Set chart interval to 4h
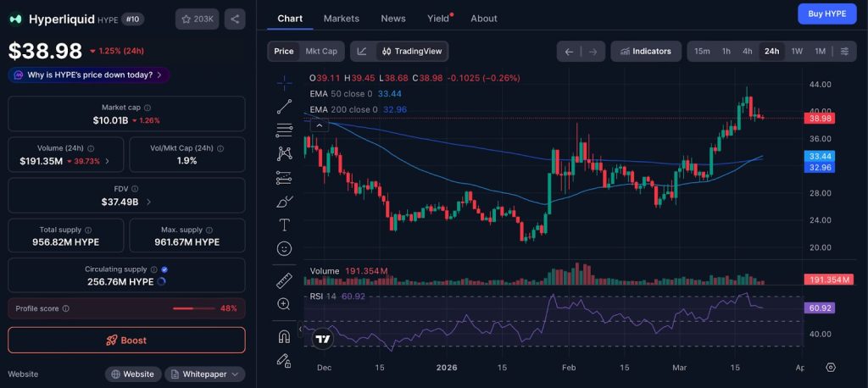868x388 pixels. [748, 52]
